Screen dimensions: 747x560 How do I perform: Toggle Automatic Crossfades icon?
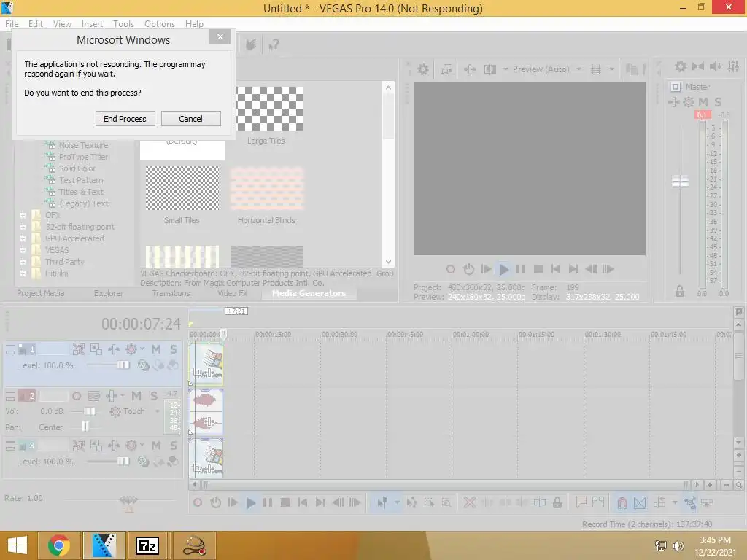(640, 502)
